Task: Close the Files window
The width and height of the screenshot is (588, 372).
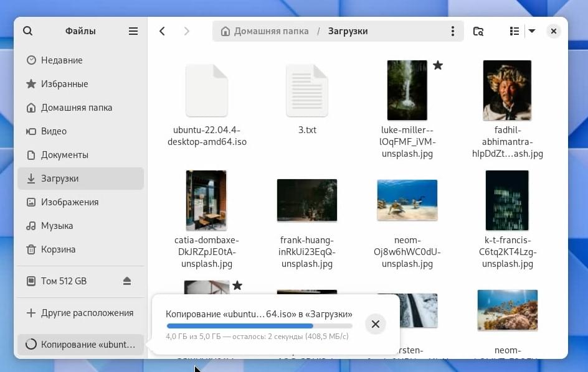Action: (x=554, y=31)
